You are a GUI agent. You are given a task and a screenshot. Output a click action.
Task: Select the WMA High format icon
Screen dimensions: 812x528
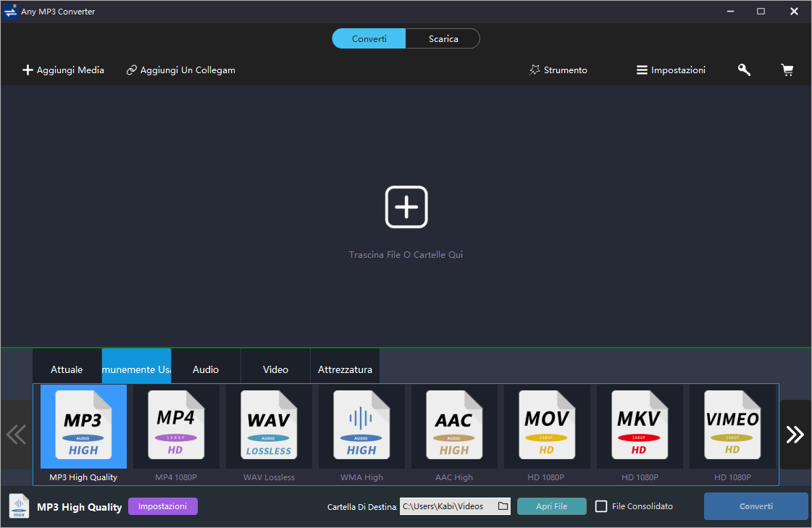tap(361, 425)
